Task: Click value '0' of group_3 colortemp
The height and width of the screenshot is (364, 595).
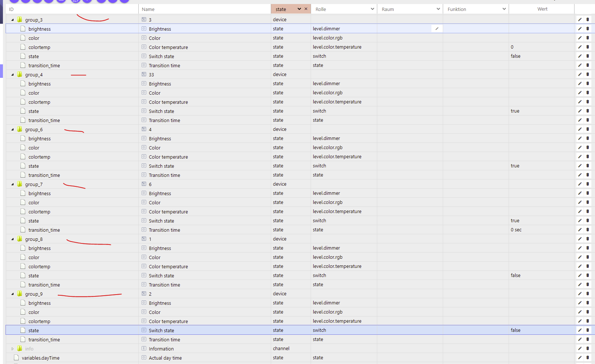Action: tap(512, 47)
